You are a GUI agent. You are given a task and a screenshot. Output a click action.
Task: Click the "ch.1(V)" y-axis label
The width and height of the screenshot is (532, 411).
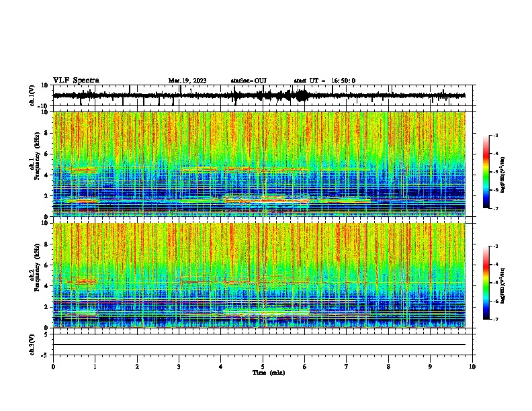(x=32, y=95)
